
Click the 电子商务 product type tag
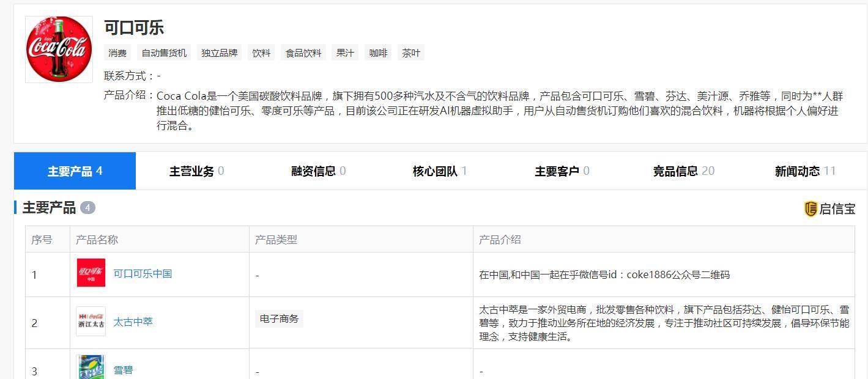279,318
